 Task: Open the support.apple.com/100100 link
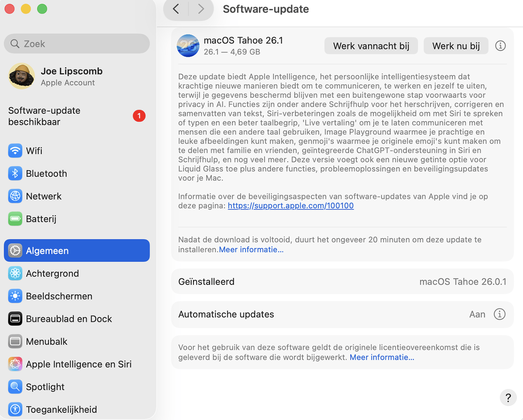click(290, 206)
